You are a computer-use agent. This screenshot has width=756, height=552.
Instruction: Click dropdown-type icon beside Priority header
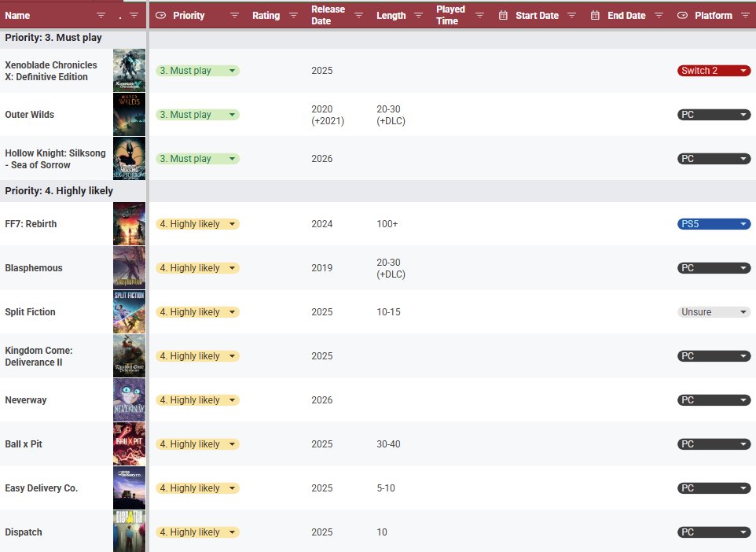pos(161,16)
